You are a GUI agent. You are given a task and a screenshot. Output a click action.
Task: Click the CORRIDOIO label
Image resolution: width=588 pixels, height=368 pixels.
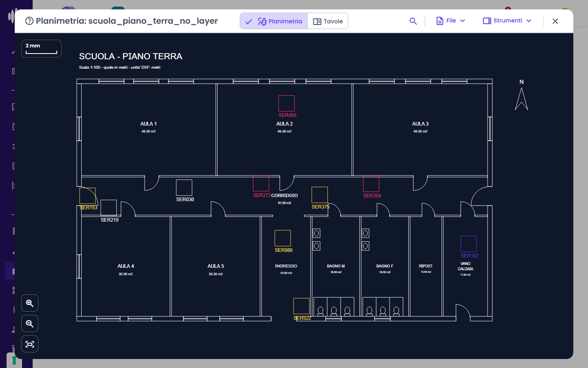[285, 196]
